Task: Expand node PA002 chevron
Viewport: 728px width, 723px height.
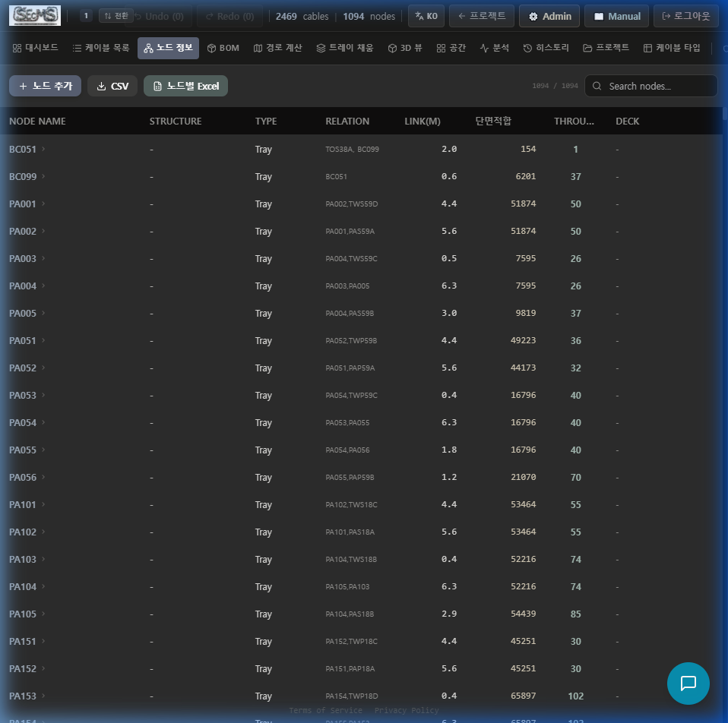Action: coord(43,231)
